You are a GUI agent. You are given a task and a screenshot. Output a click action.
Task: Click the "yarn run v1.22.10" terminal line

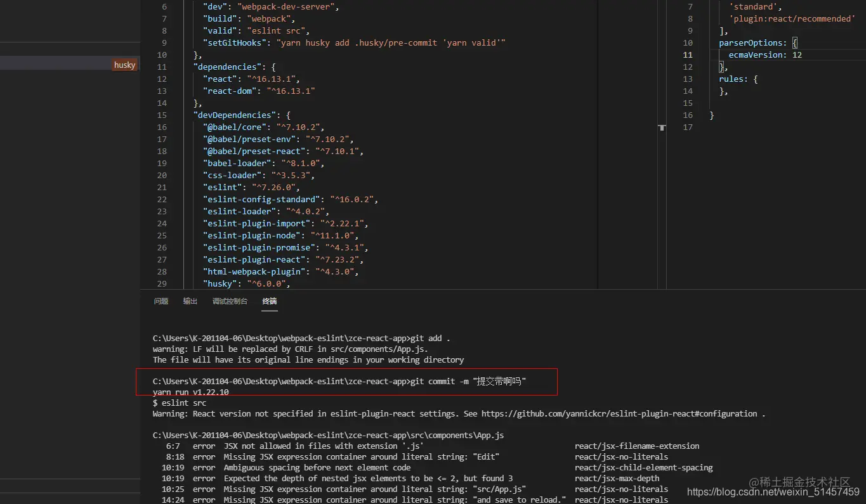(190, 392)
